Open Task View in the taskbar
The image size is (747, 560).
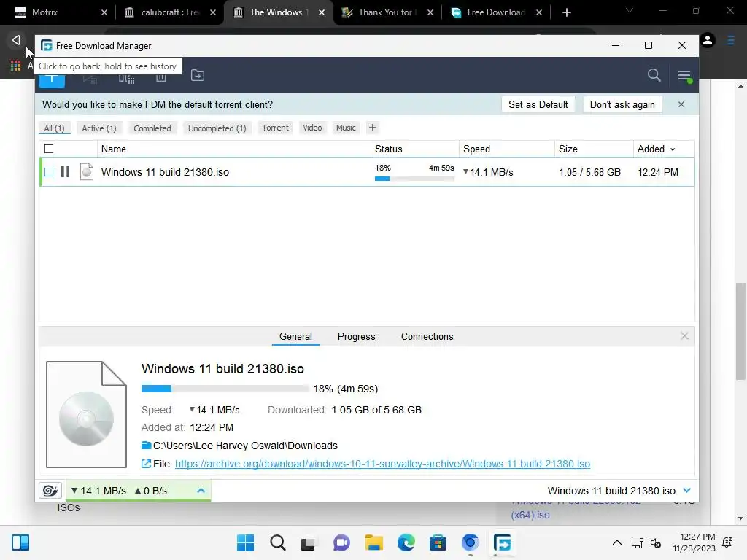[309, 542]
